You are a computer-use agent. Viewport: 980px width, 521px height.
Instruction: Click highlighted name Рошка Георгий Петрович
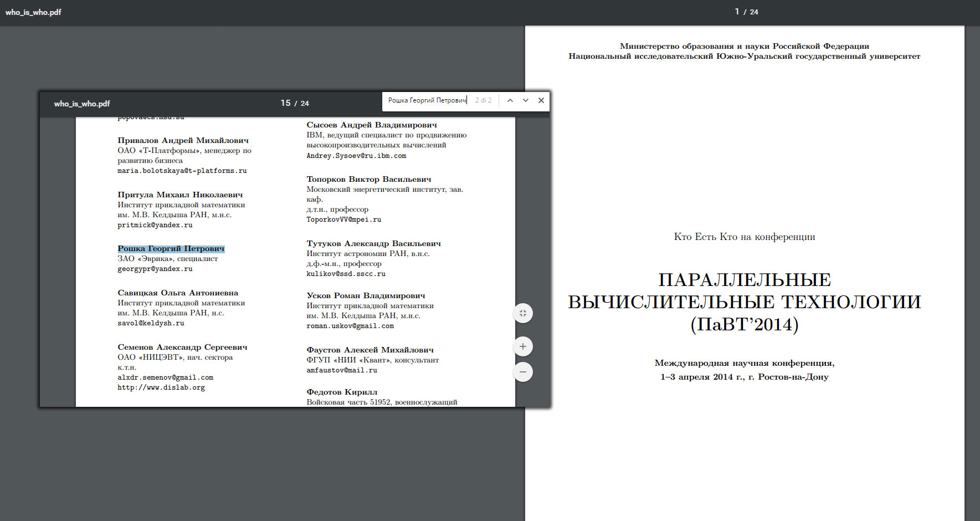(171, 249)
